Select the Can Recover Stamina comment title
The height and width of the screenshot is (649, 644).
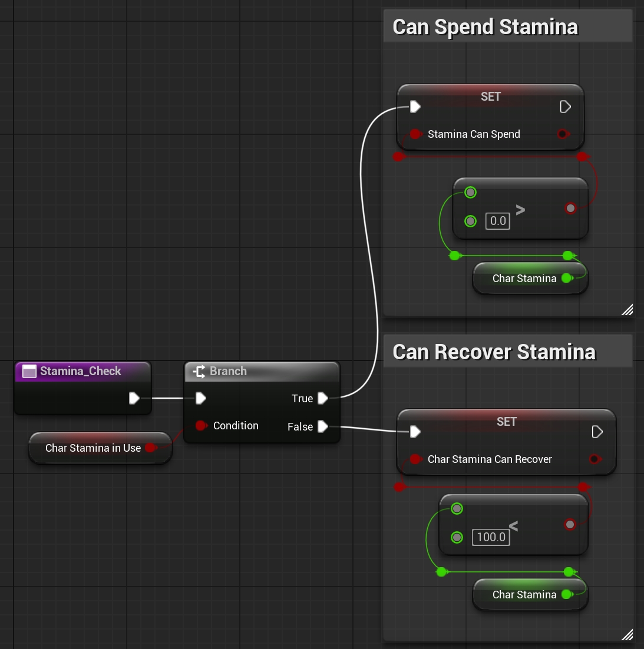coord(494,352)
